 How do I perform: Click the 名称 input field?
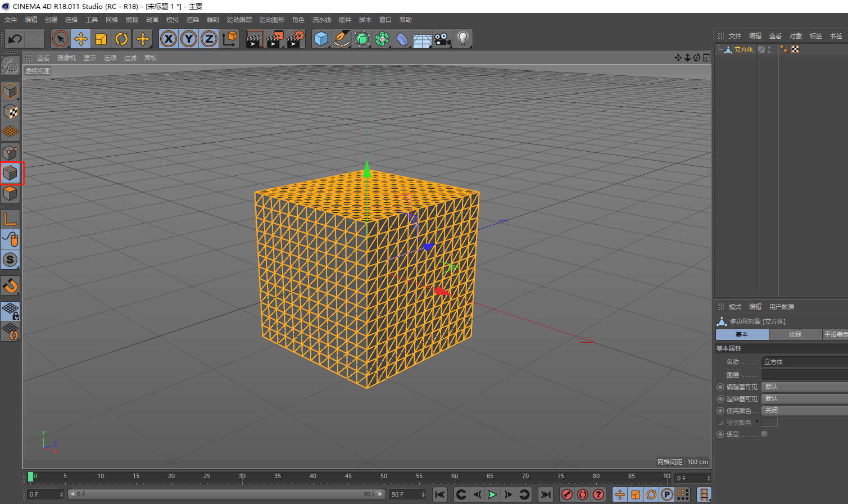(804, 362)
